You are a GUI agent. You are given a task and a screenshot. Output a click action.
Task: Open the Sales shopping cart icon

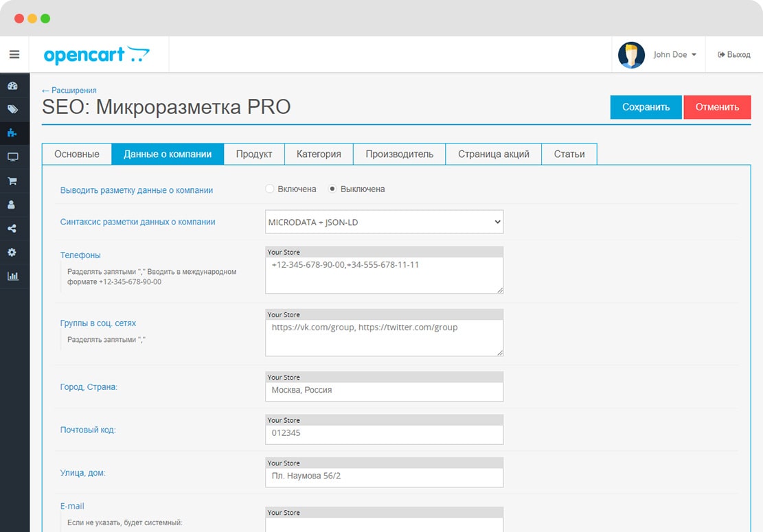(12, 181)
